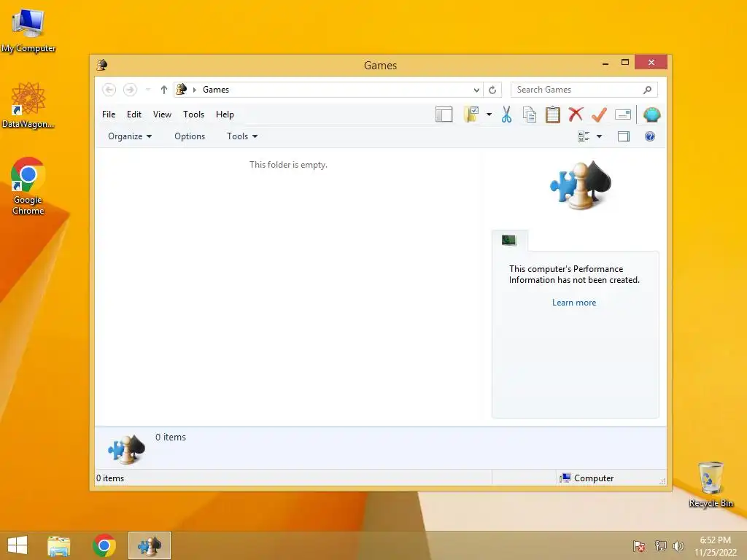Open the view options dropdown arrow

[x=600, y=136]
